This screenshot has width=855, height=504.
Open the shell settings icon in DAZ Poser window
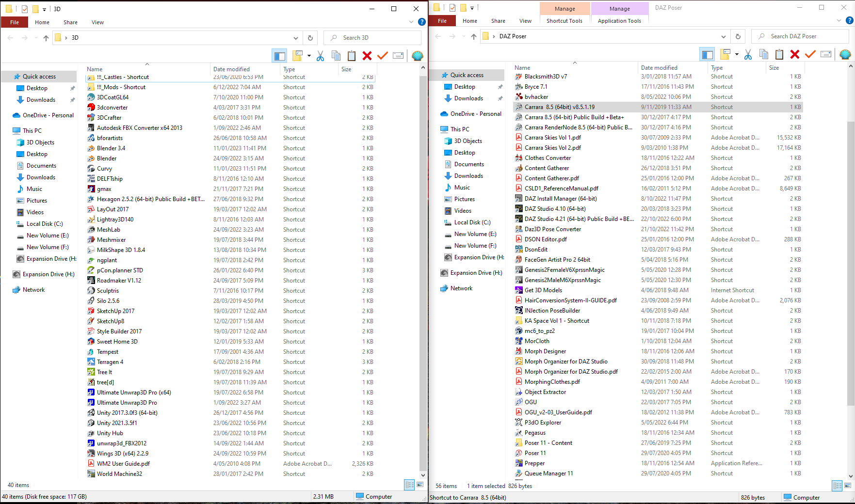pos(845,54)
